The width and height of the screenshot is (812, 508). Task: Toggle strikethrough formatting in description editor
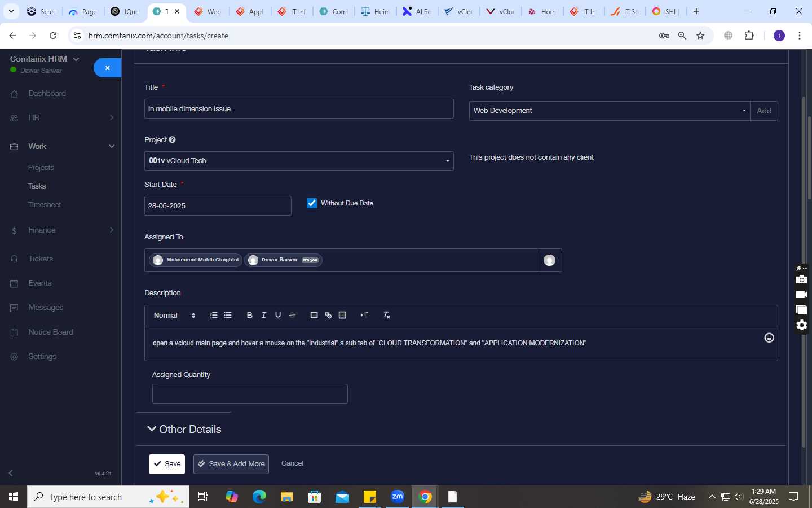tap(292, 315)
